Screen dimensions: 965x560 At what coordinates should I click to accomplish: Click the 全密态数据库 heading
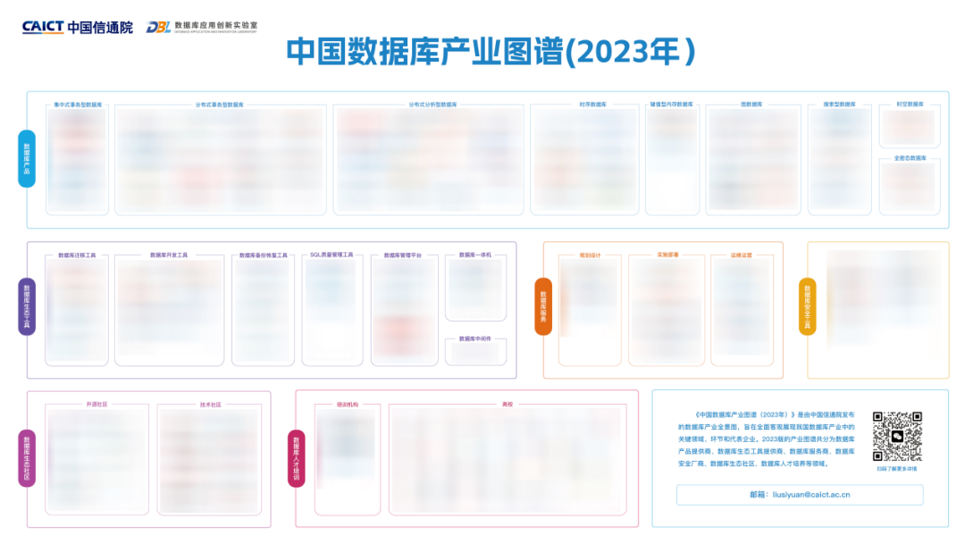click(x=910, y=158)
